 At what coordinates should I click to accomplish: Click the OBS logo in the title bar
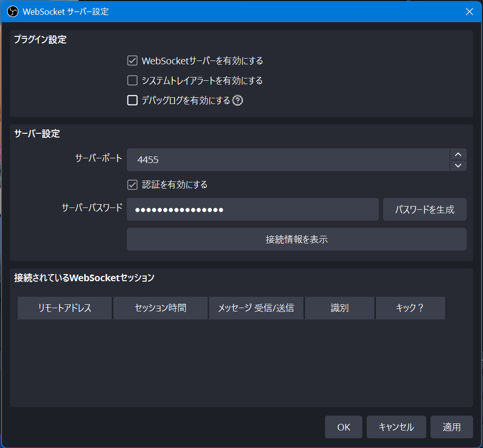[13, 11]
